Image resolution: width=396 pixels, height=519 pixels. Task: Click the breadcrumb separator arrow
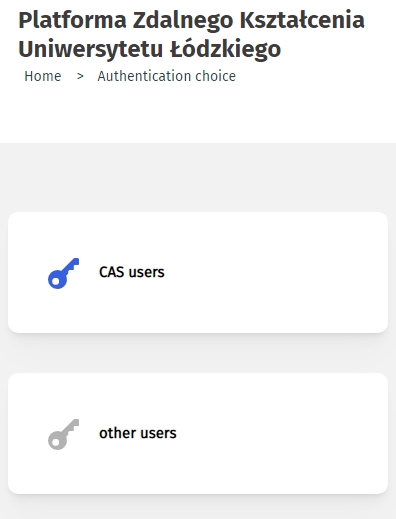click(x=80, y=76)
